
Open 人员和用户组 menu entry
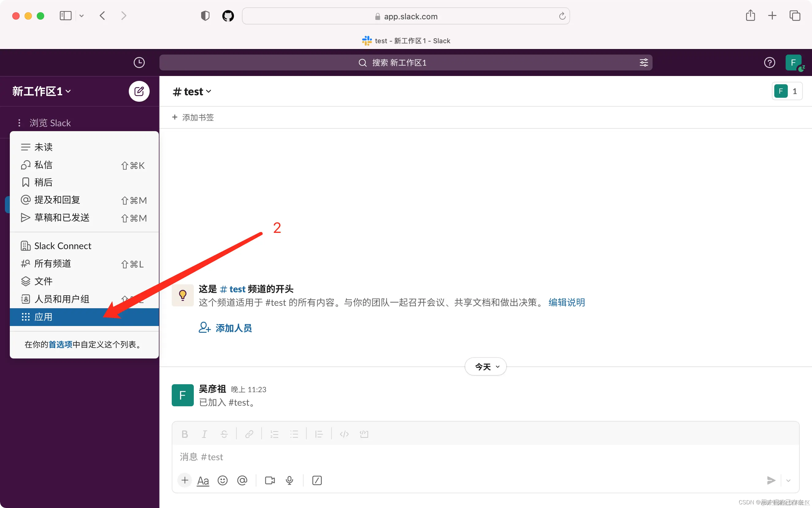pos(84,299)
